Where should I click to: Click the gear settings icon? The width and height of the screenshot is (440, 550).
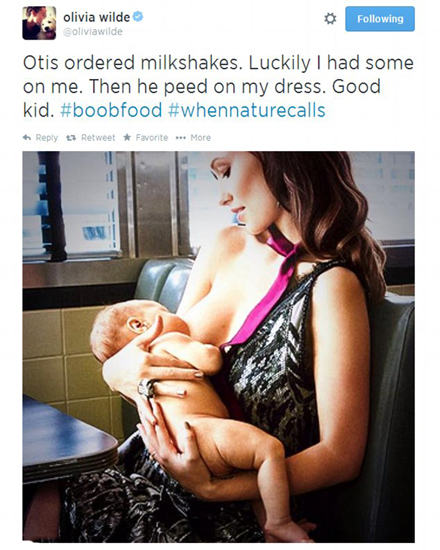[x=330, y=19]
